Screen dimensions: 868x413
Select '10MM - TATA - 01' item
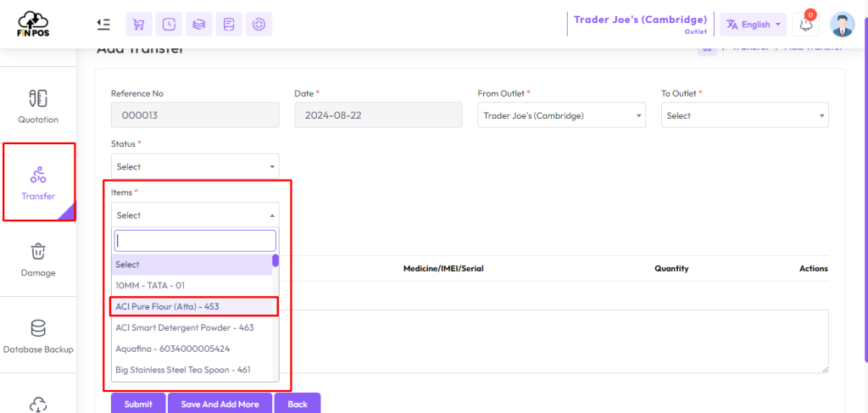[x=192, y=286]
